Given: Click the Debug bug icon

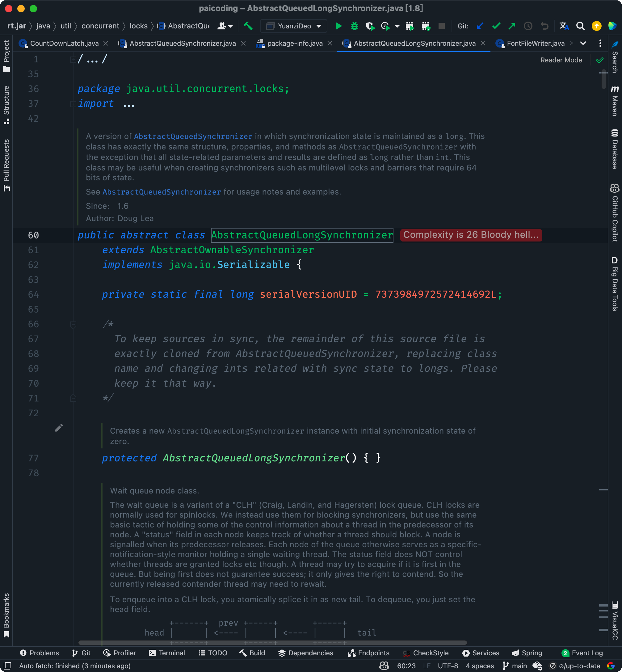Looking at the screenshot, I should click(x=354, y=26).
